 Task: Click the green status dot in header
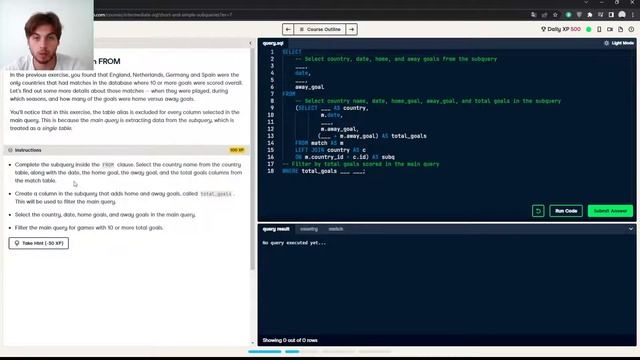(x=589, y=29)
